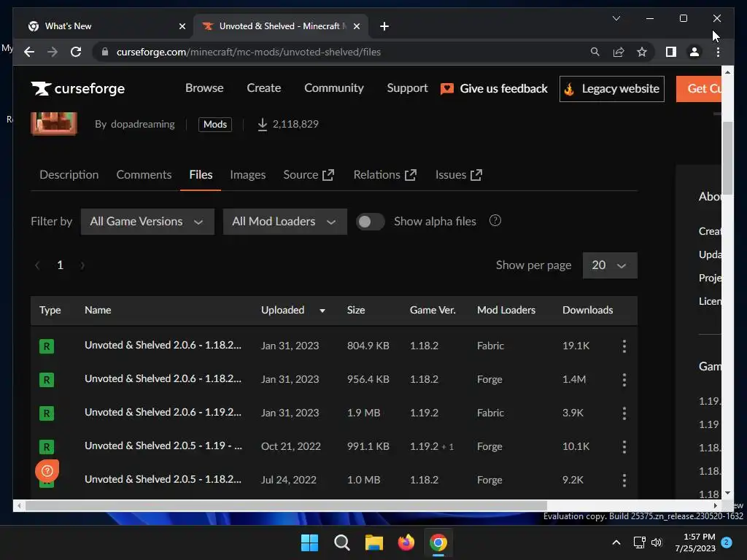Click the horizontal page scrollbar

(x=286, y=506)
